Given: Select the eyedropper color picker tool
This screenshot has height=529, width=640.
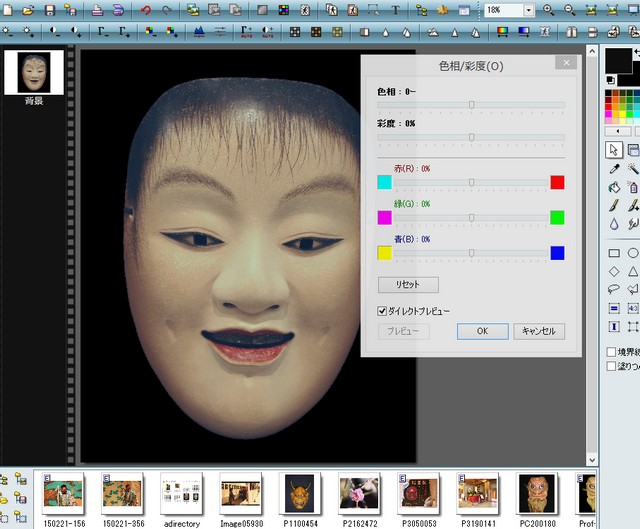Looking at the screenshot, I should [614, 168].
